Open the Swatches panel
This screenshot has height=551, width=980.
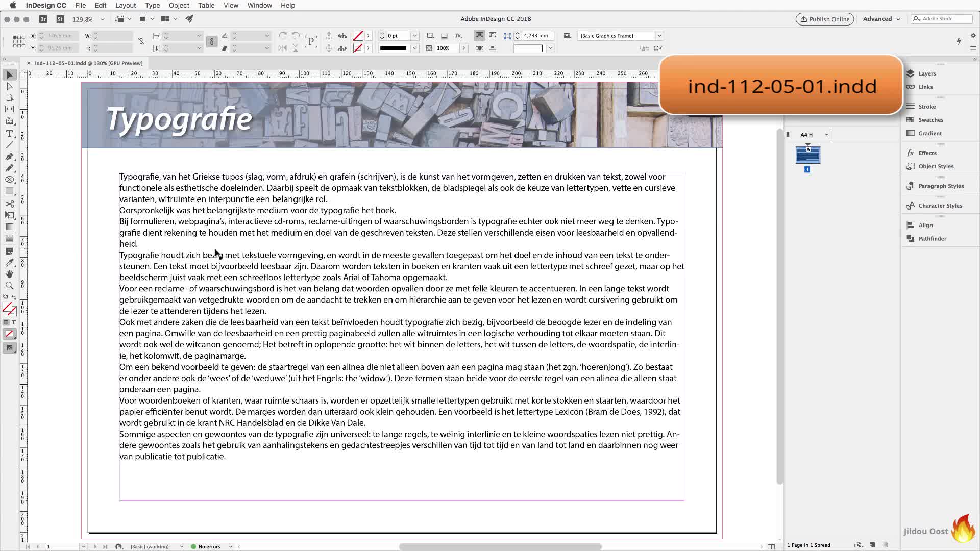click(930, 120)
